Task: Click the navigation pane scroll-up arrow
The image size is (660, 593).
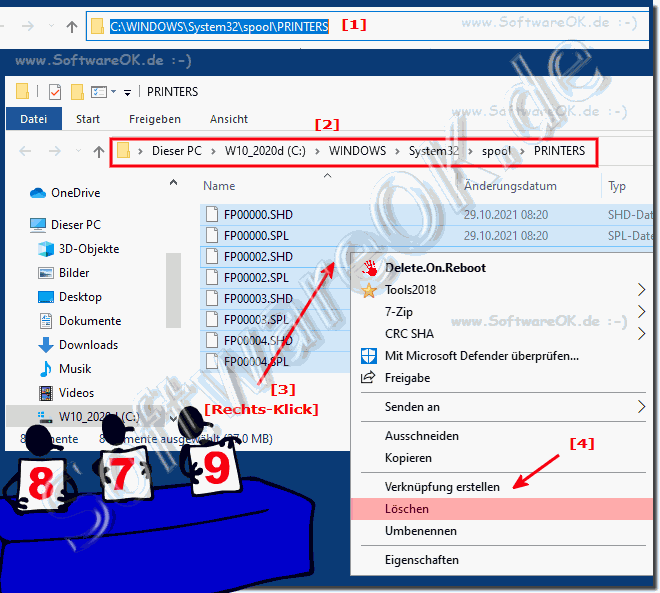Action: (x=173, y=183)
